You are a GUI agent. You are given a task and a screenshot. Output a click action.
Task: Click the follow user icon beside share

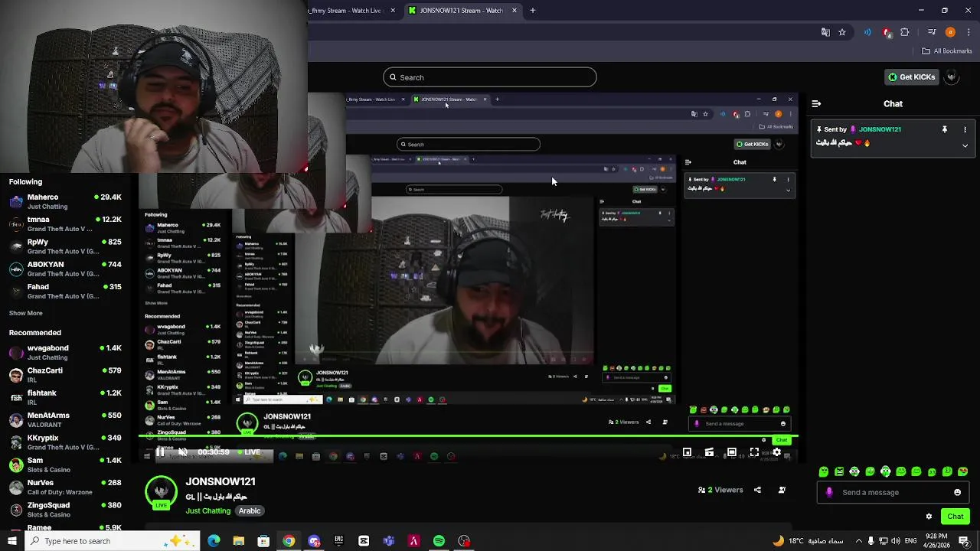pyautogui.click(x=782, y=490)
